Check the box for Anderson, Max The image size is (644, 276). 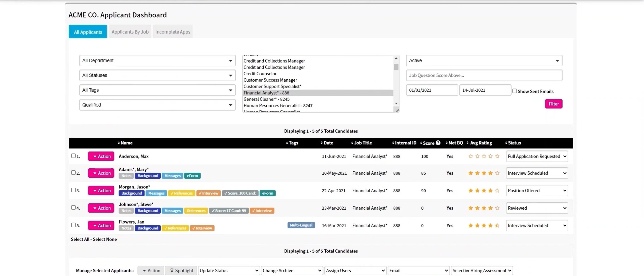click(73, 156)
